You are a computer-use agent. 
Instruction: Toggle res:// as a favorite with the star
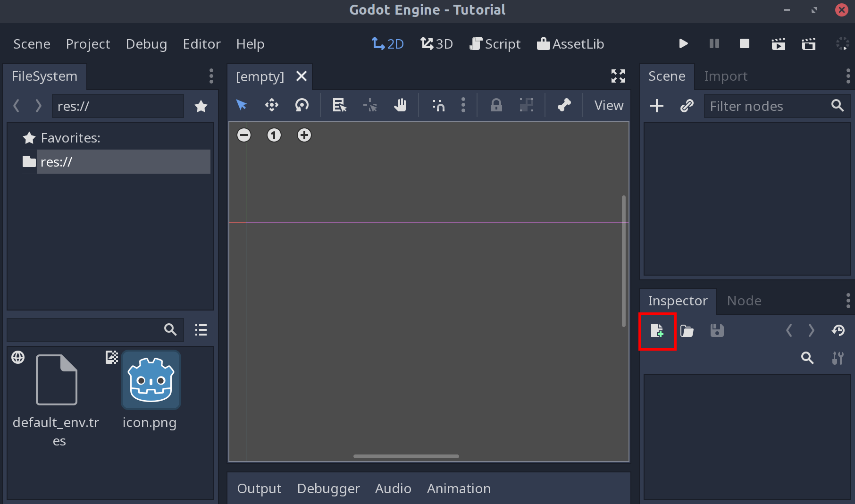[201, 106]
